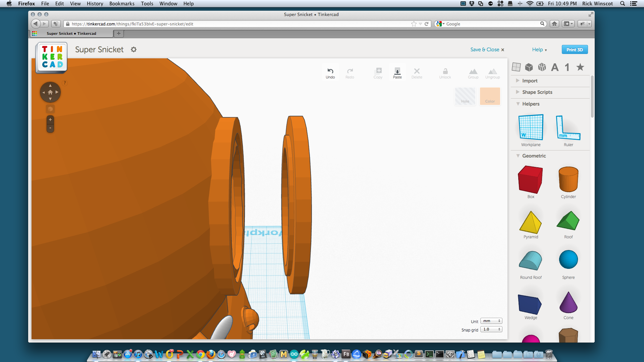Viewport: 644px width, 362px height.
Task: Click Save & Close link
Action: point(487,50)
